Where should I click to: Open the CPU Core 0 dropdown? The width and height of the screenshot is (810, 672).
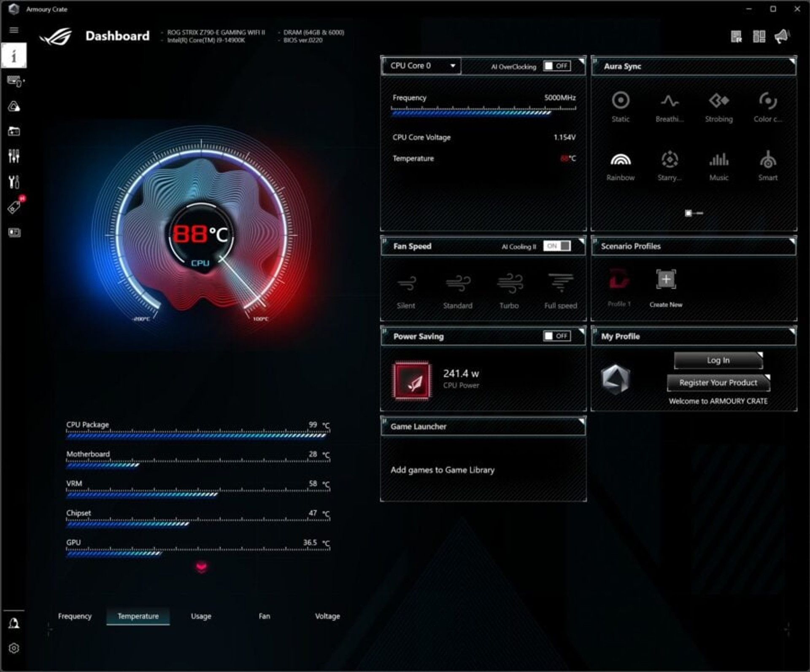tap(422, 66)
